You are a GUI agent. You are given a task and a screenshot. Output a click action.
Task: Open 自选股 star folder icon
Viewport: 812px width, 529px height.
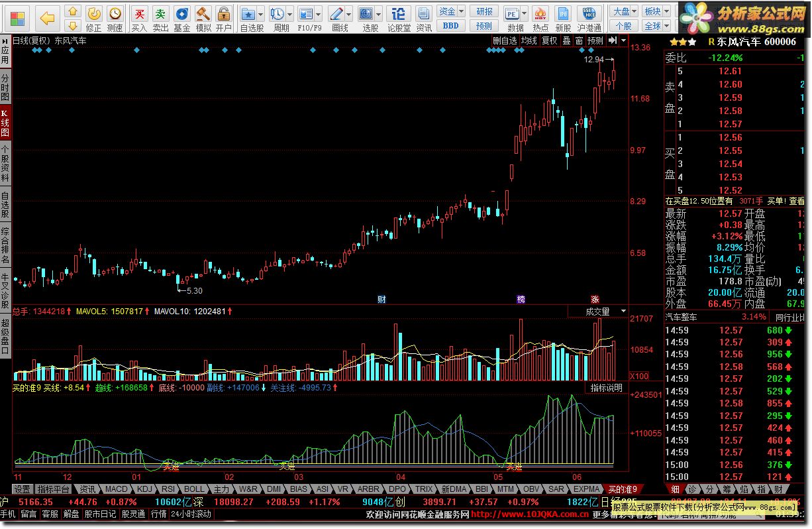coord(248,13)
